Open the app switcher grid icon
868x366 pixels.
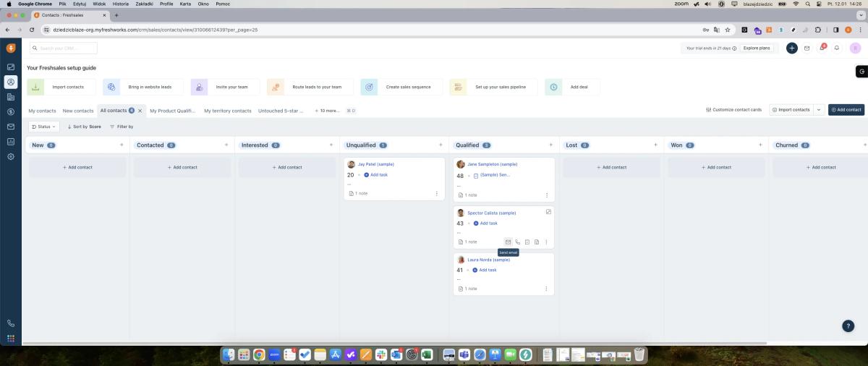pos(11,338)
